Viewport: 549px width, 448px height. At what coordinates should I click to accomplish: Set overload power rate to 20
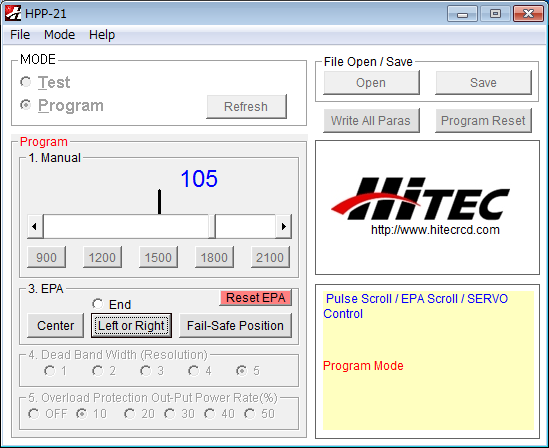(x=130, y=414)
